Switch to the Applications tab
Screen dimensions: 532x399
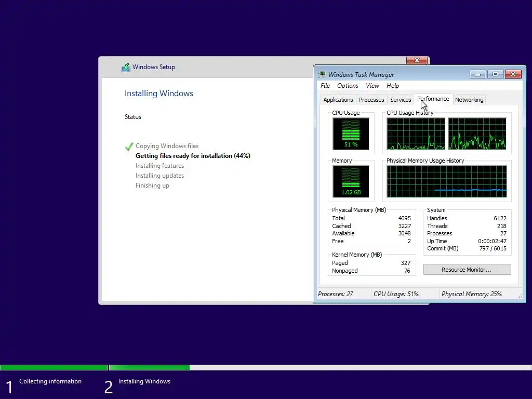(x=338, y=100)
